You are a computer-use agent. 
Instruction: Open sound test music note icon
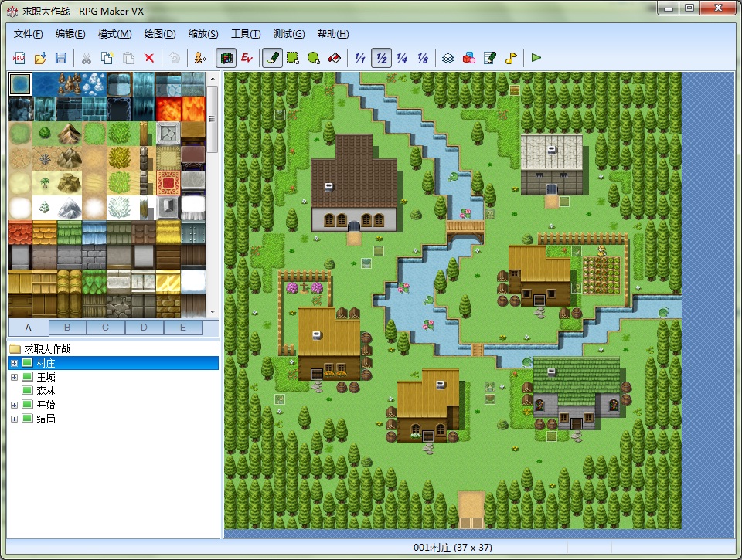coord(511,58)
